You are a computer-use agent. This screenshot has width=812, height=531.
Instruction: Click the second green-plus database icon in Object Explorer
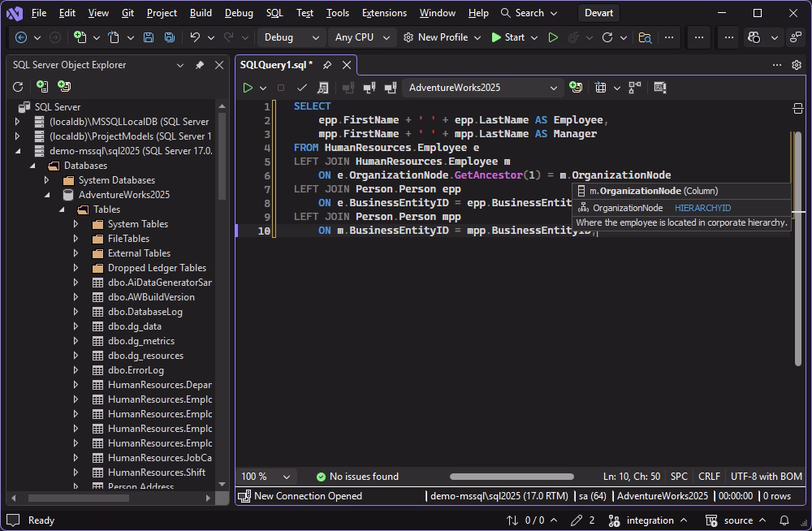63,87
